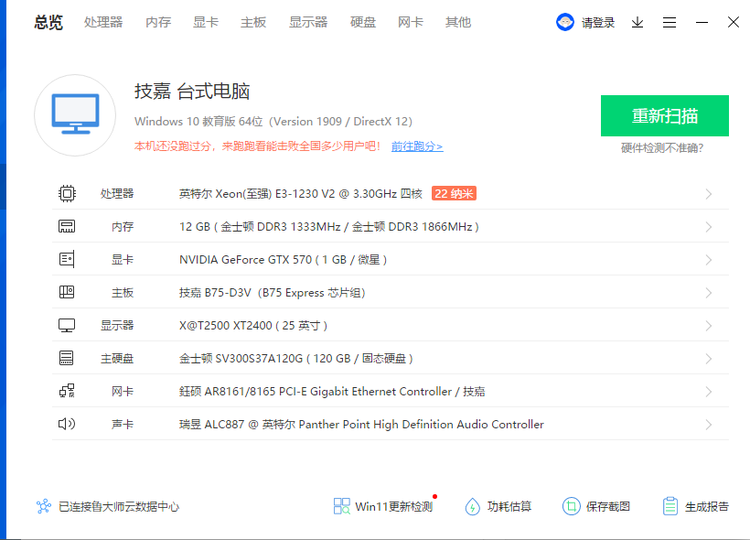
Task: Expand the graphics card GTX 570 row
Action: (x=708, y=260)
